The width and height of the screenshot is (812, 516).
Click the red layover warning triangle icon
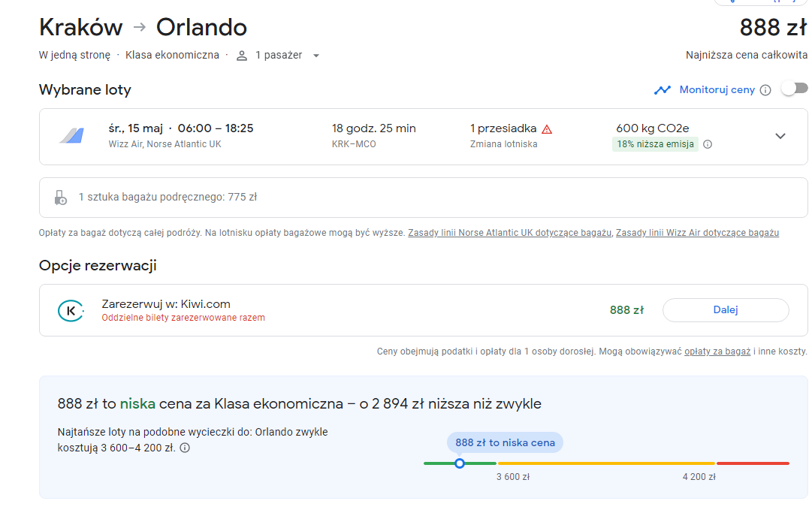pyautogui.click(x=547, y=129)
